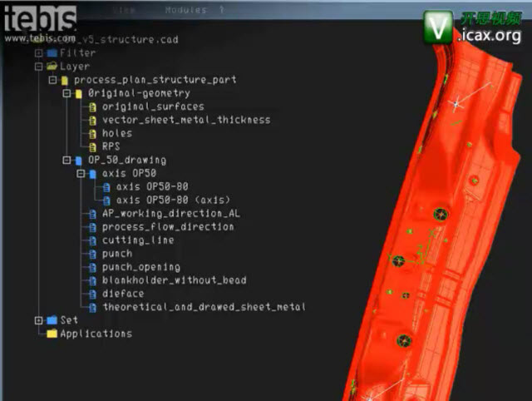This screenshot has height=401, width=532.
Task: Select the cutting_line layer
Action: click(138, 240)
